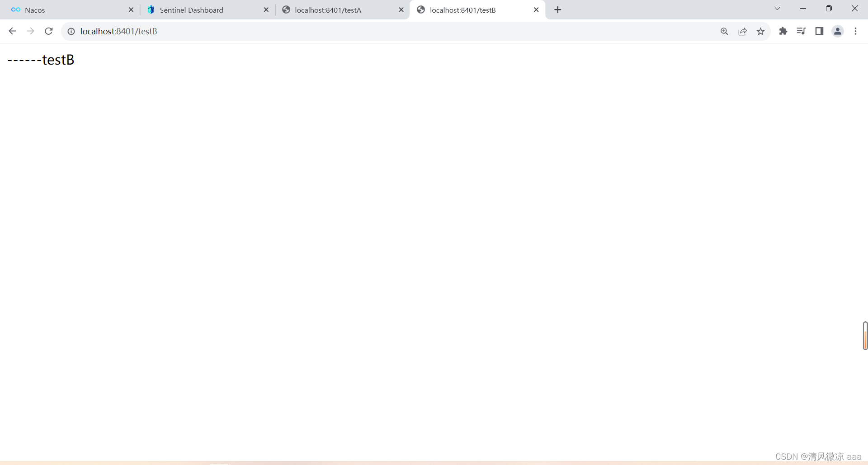Close the Nacos tab
The height and width of the screenshot is (465, 868).
tap(131, 9)
